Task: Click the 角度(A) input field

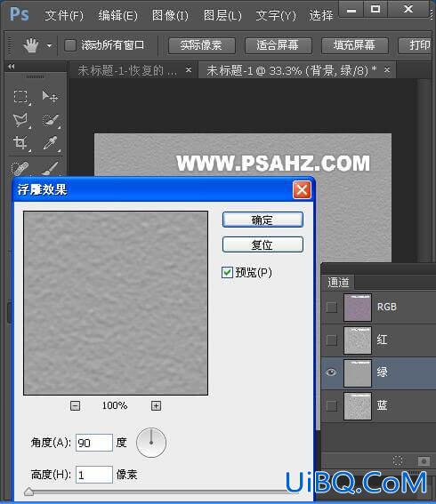Action: click(x=94, y=443)
